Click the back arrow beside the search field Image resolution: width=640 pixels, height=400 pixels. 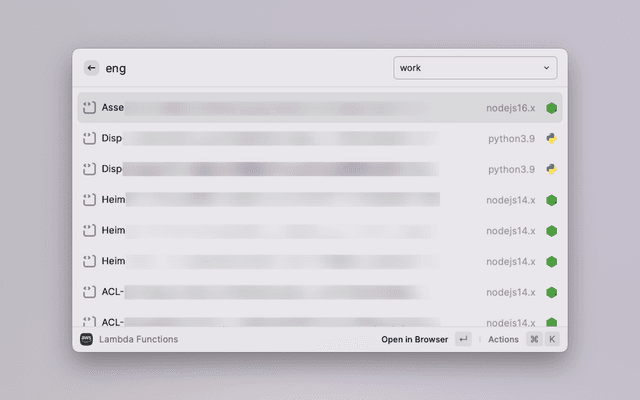(x=91, y=68)
